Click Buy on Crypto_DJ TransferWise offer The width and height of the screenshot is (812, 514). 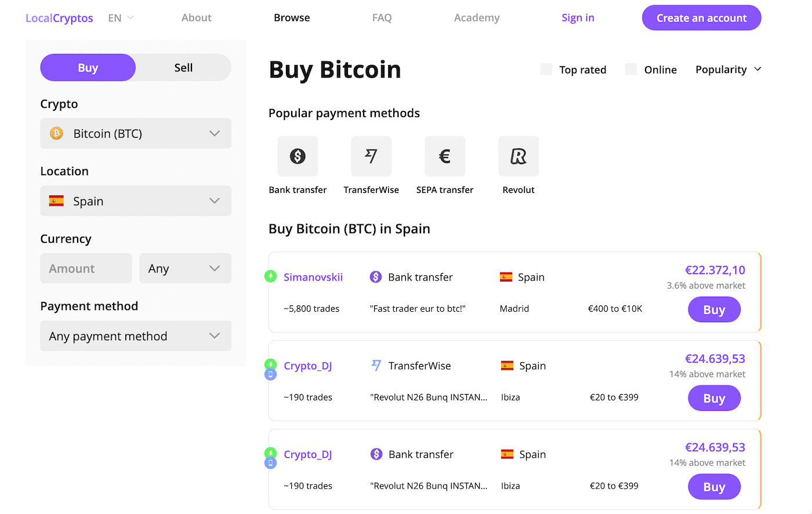pyautogui.click(x=714, y=398)
